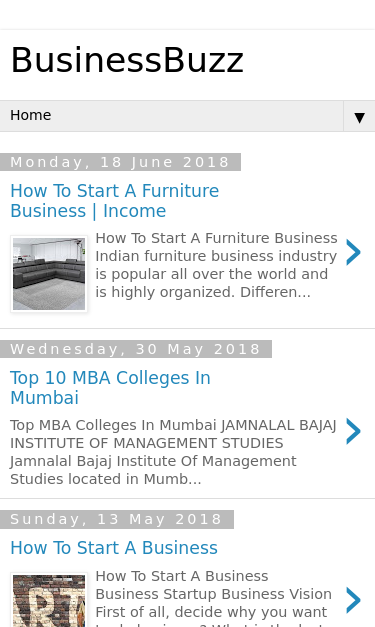Click the Home navigation bar area
This screenshot has width=375, height=627.
(172, 116)
